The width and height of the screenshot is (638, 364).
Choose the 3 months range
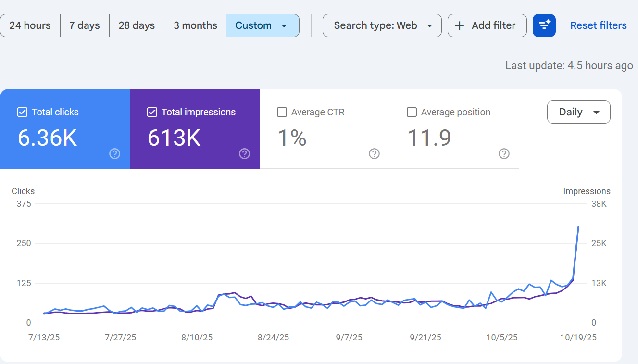tap(195, 25)
